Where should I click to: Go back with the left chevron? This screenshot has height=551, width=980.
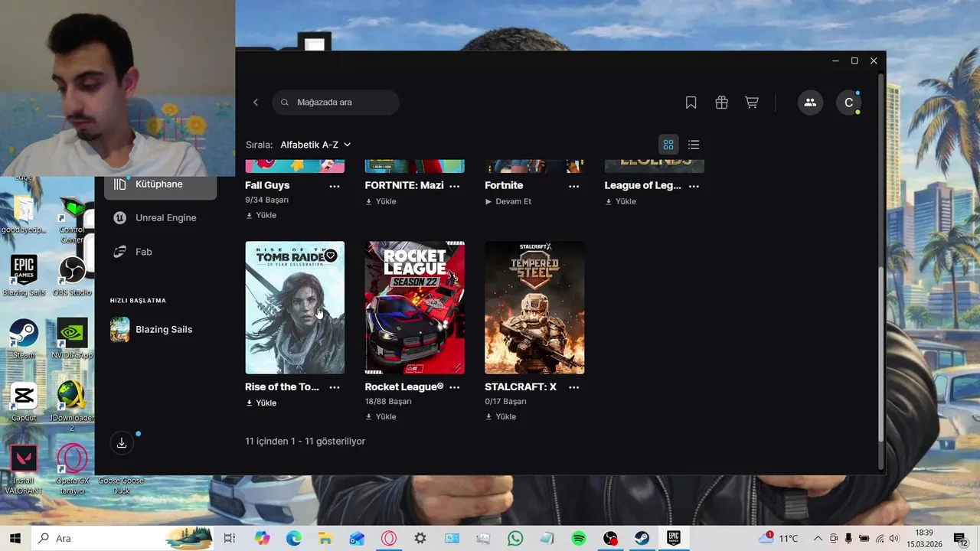click(x=256, y=103)
